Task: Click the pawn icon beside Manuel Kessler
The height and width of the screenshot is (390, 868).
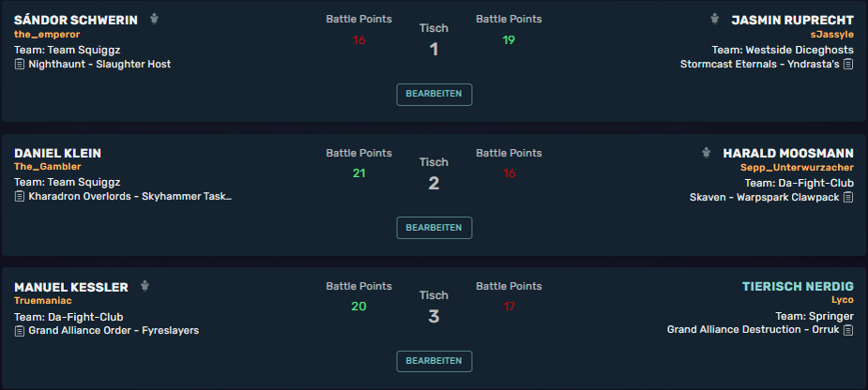Action: pyautogui.click(x=145, y=286)
